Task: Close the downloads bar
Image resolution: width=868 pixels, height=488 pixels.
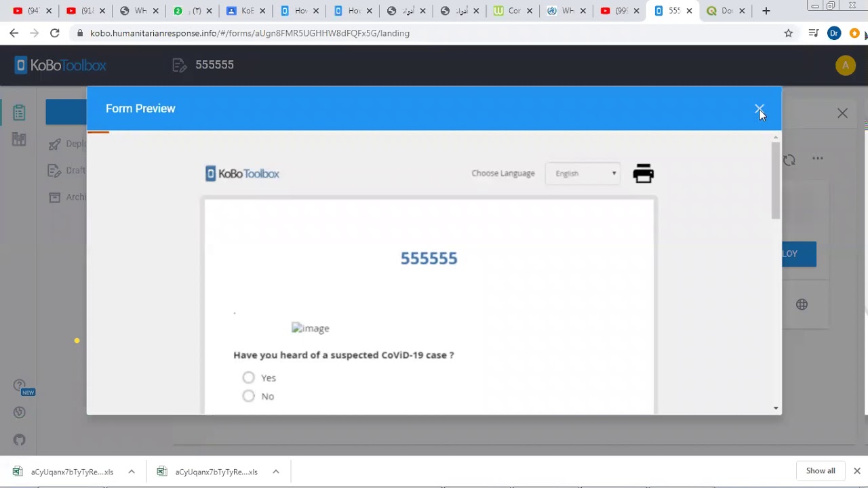Action: click(x=857, y=471)
